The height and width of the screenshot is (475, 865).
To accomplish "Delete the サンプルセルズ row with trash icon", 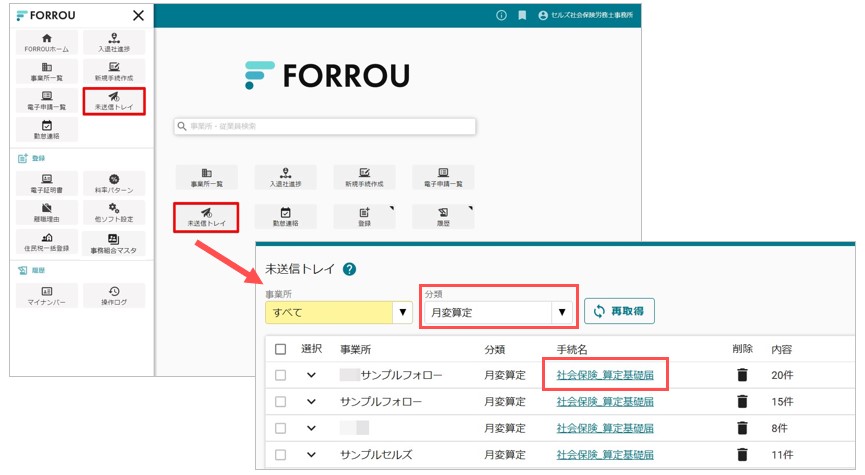I will click(743, 455).
